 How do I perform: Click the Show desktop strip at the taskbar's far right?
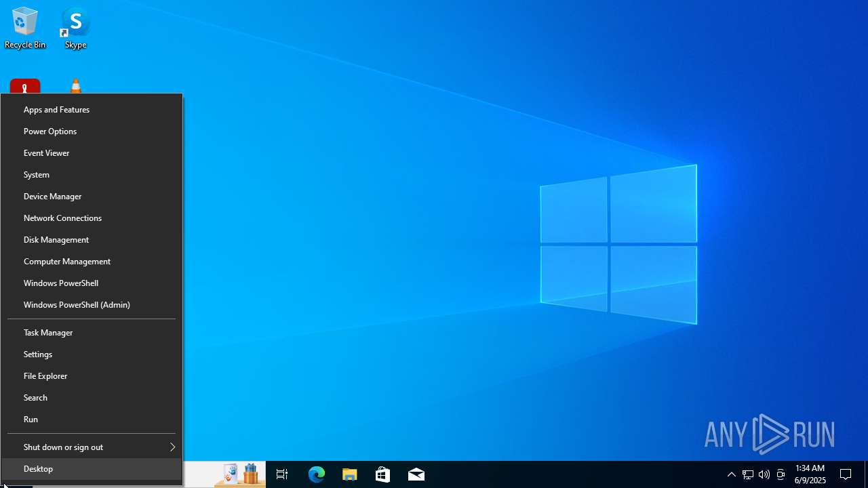866,474
